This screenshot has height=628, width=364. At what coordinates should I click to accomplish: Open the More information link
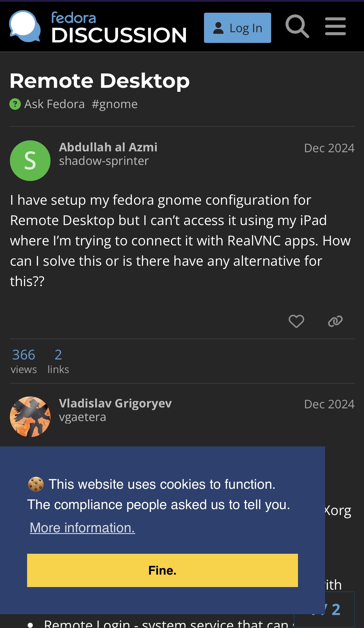82,527
